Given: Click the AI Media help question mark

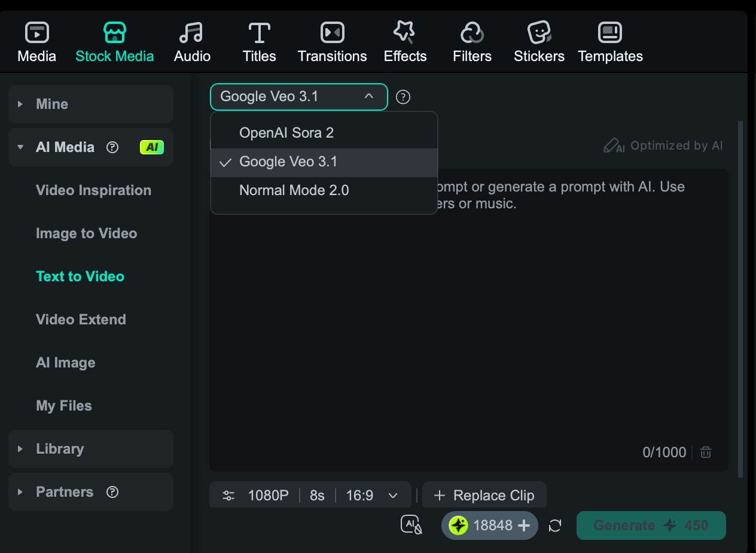Looking at the screenshot, I should click(x=112, y=147).
